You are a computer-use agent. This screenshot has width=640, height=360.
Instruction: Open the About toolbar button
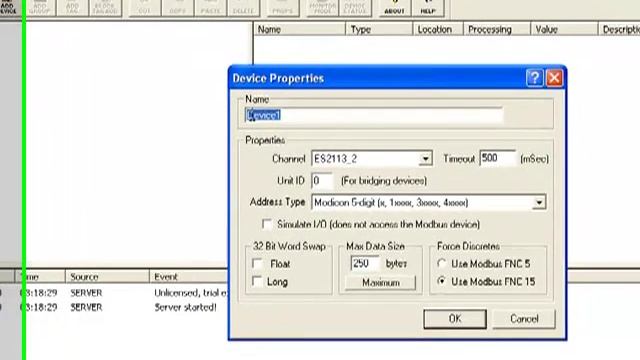pyautogui.click(x=394, y=8)
